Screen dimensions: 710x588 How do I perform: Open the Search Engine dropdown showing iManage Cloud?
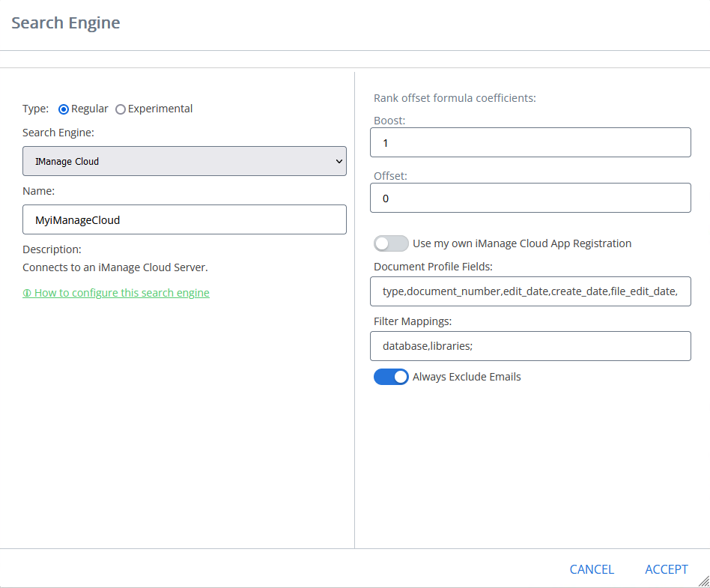184,161
